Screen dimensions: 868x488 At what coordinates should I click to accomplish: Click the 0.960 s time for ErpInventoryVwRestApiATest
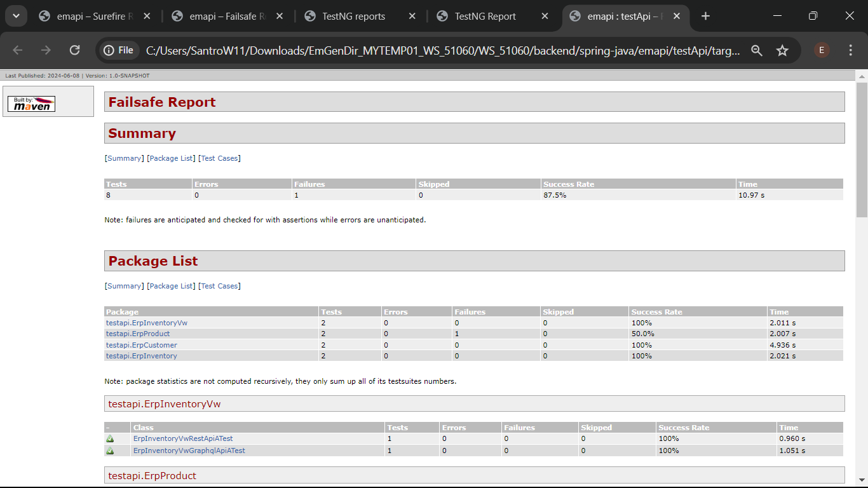pos(792,438)
